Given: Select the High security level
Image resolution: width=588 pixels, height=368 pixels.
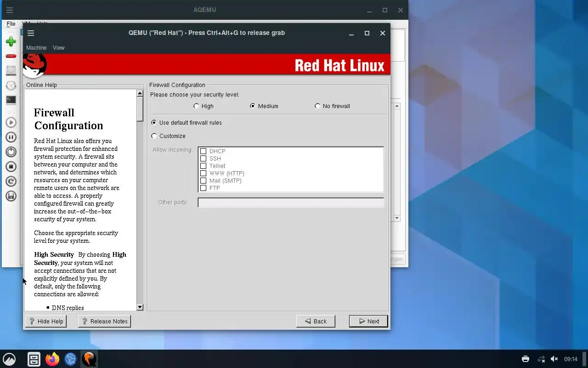Looking at the screenshot, I should coord(204,106).
